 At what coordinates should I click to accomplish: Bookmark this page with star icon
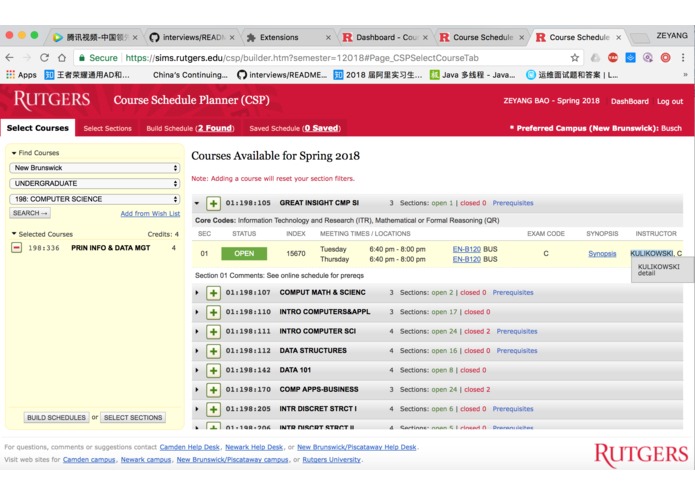point(575,58)
